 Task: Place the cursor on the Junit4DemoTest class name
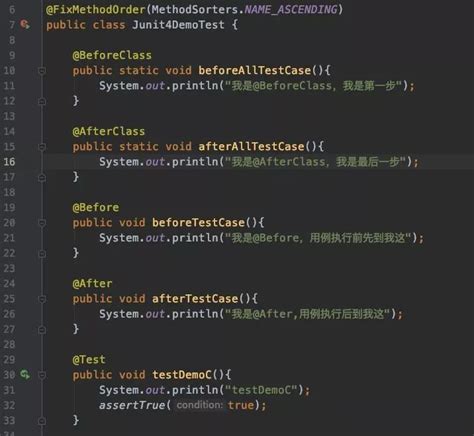coord(178,25)
